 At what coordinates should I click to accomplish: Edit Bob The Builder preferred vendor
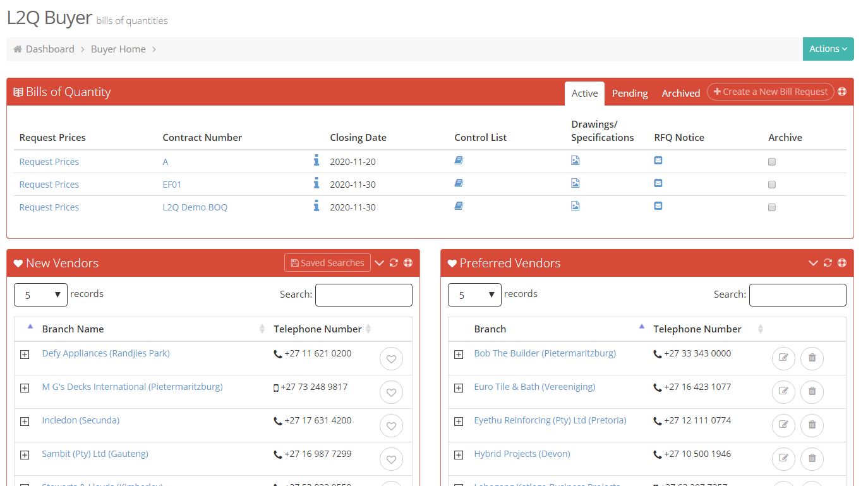(x=784, y=358)
